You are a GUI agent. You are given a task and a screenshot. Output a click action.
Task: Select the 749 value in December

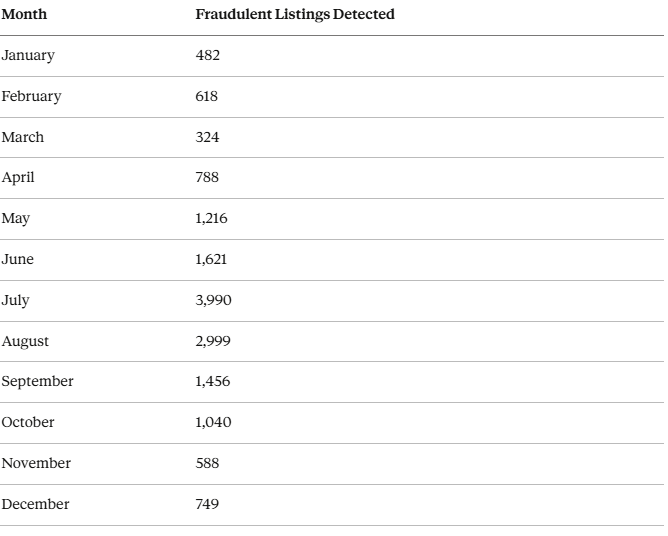click(207, 505)
